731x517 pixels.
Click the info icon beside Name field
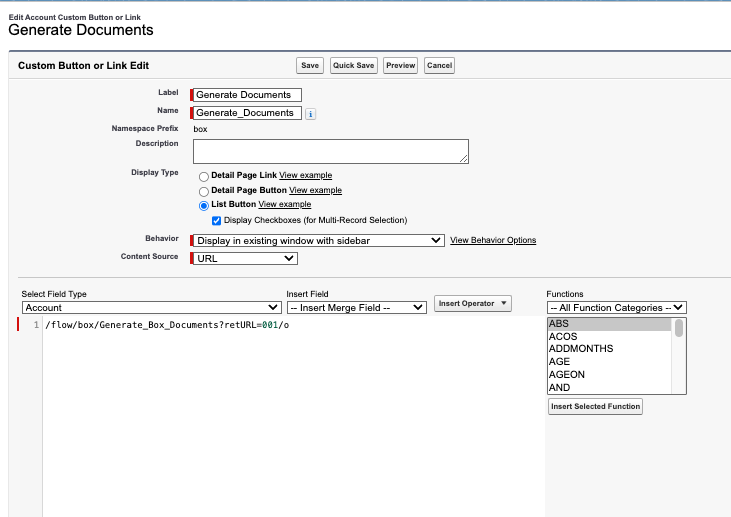coord(310,114)
